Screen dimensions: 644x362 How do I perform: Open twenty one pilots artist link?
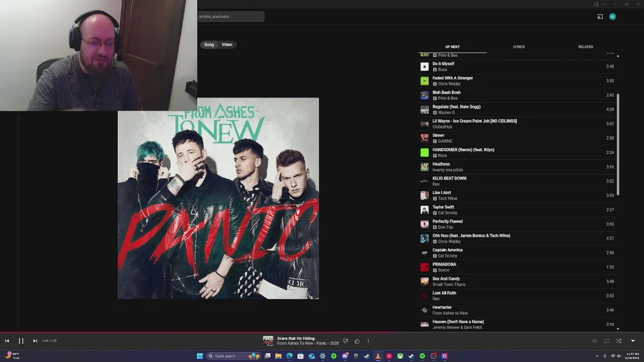[448, 170]
